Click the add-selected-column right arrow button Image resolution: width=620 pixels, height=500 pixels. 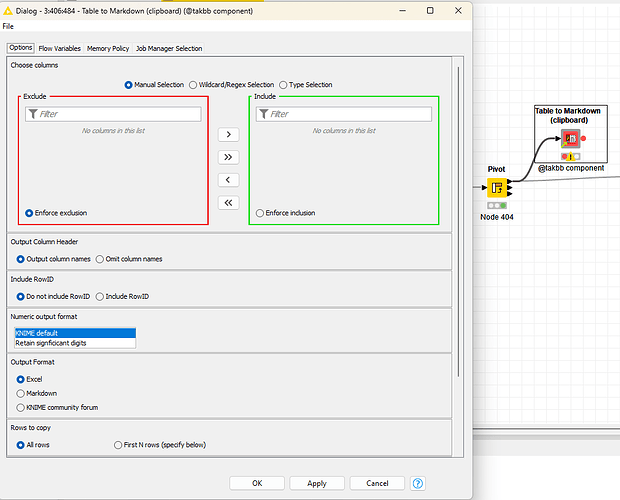(x=228, y=134)
